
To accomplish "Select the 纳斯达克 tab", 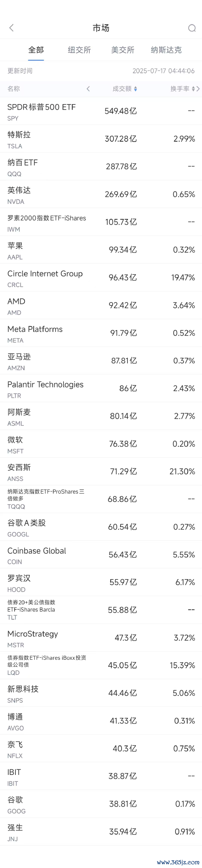I will (x=166, y=50).
